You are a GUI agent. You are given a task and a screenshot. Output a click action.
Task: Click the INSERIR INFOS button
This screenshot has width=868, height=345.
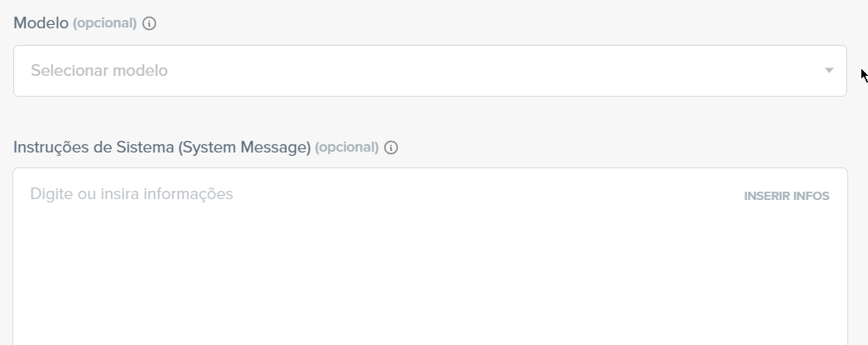(786, 197)
